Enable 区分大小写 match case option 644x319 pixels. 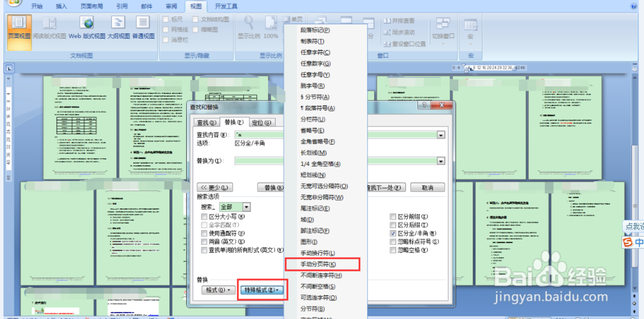click(204, 217)
